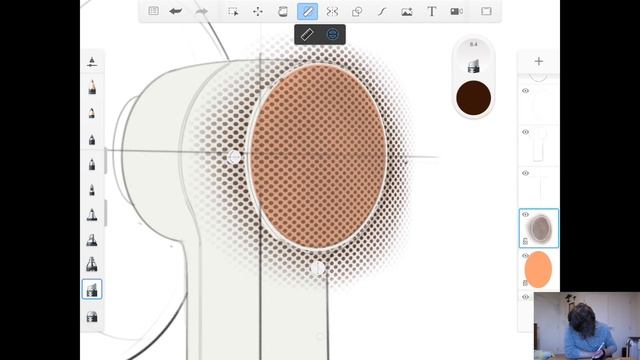Open brush properties from the brush puck

[x=473, y=66]
